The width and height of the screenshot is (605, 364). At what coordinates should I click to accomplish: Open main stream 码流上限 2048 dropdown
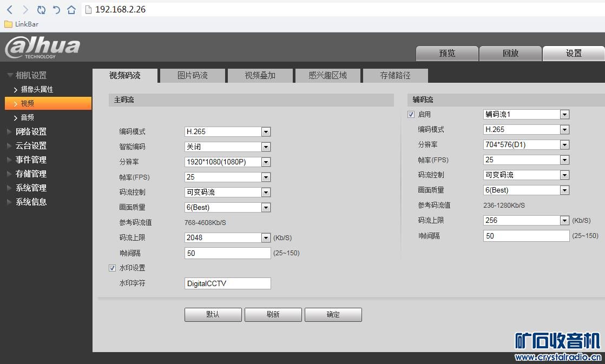[228, 237]
